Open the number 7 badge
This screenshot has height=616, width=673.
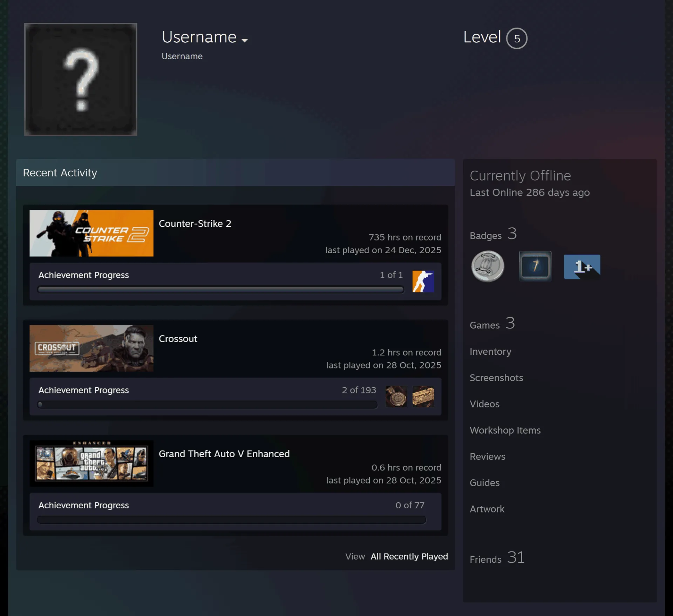[x=535, y=266]
